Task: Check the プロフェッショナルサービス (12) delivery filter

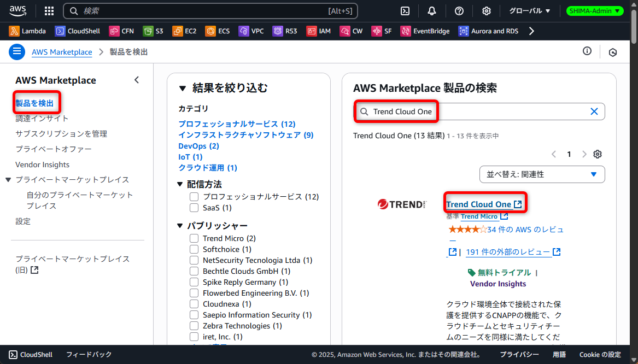Action: point(194,197)
